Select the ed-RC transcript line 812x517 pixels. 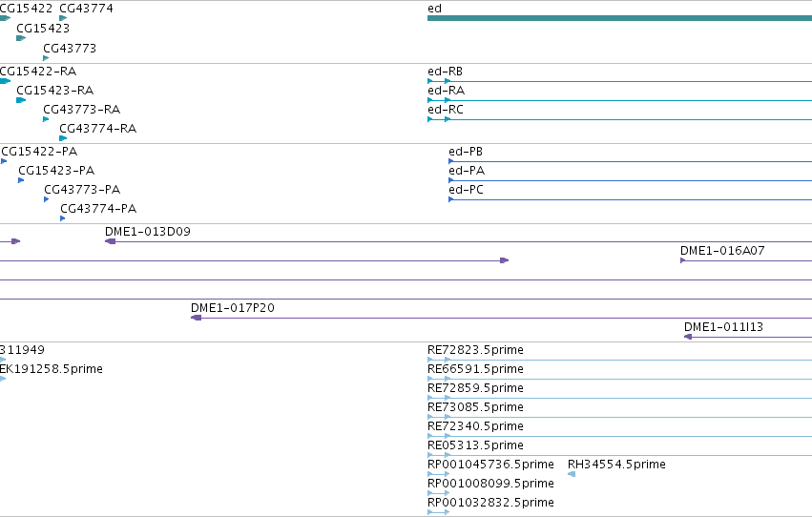coord(619,119)
